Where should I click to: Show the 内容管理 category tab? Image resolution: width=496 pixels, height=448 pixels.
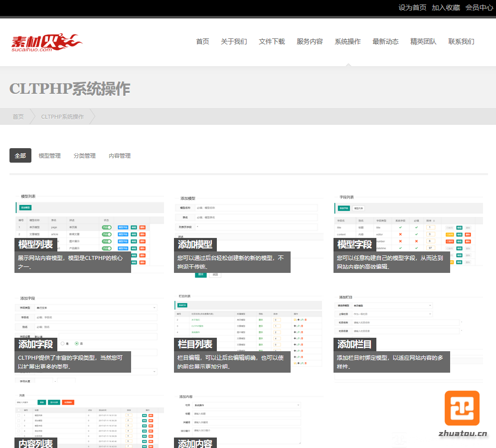(120, 156)
